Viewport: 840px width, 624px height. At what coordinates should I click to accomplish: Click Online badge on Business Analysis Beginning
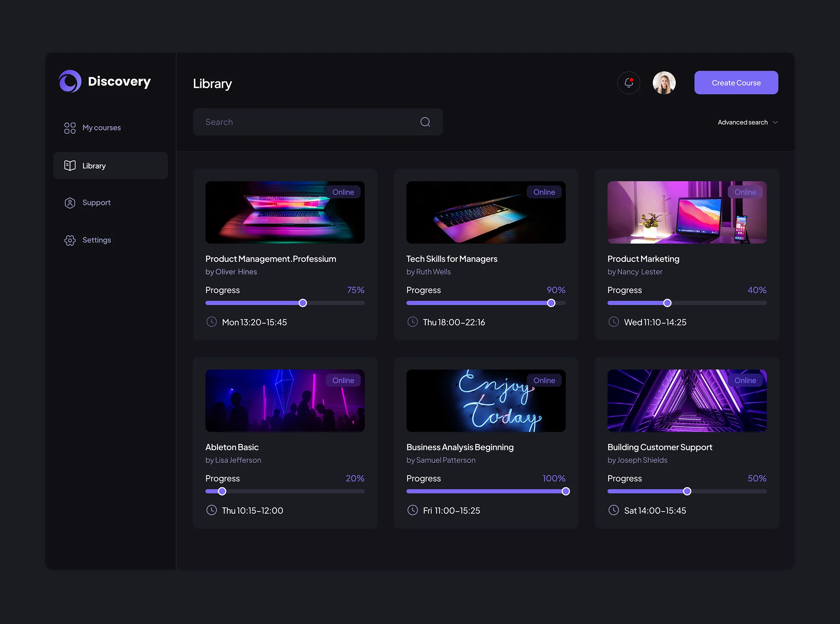[544, 380]
